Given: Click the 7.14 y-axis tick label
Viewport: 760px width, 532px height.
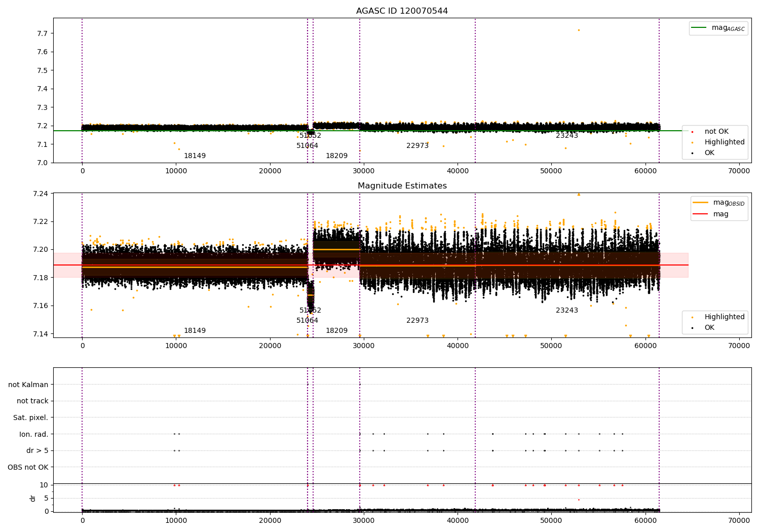Looking at the screenshot, I should [41, 334].
